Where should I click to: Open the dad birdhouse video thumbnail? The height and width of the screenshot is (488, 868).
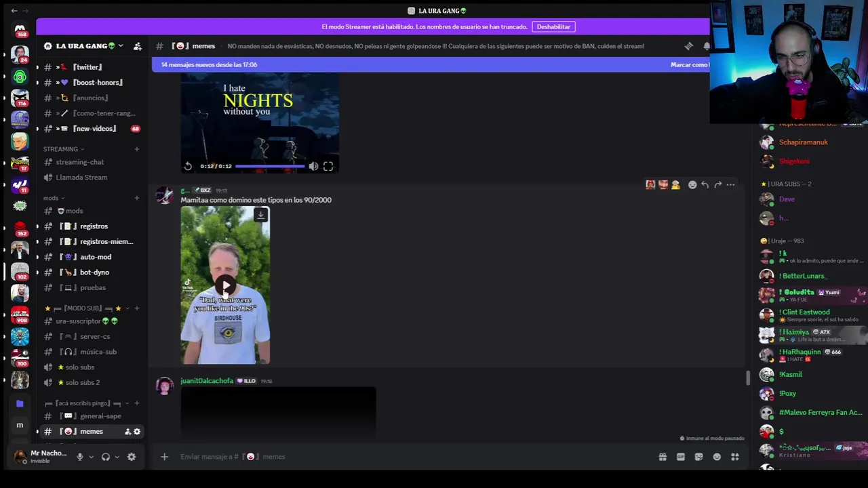(225, 285)
